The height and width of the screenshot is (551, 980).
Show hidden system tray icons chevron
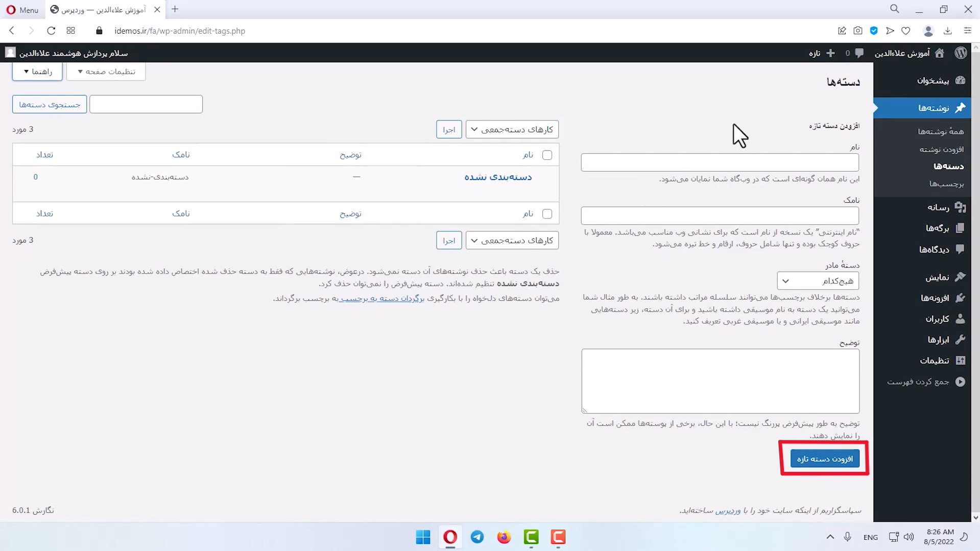coord(830,537)
